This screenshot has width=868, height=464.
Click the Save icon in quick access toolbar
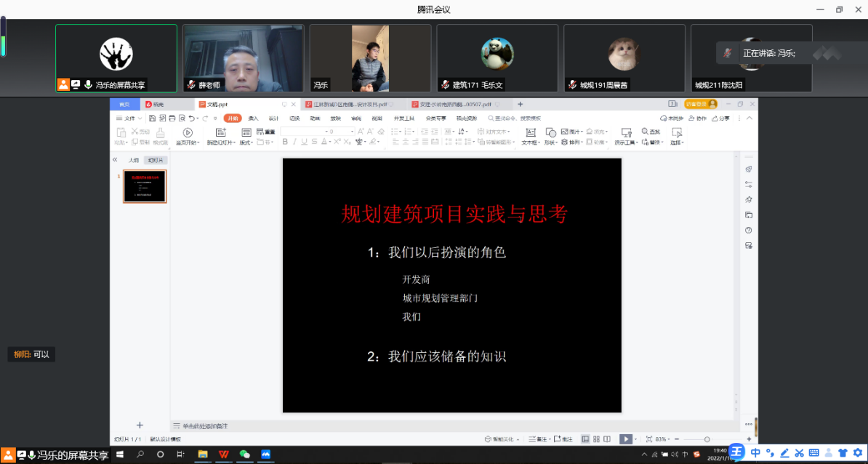tap(153, 118)
